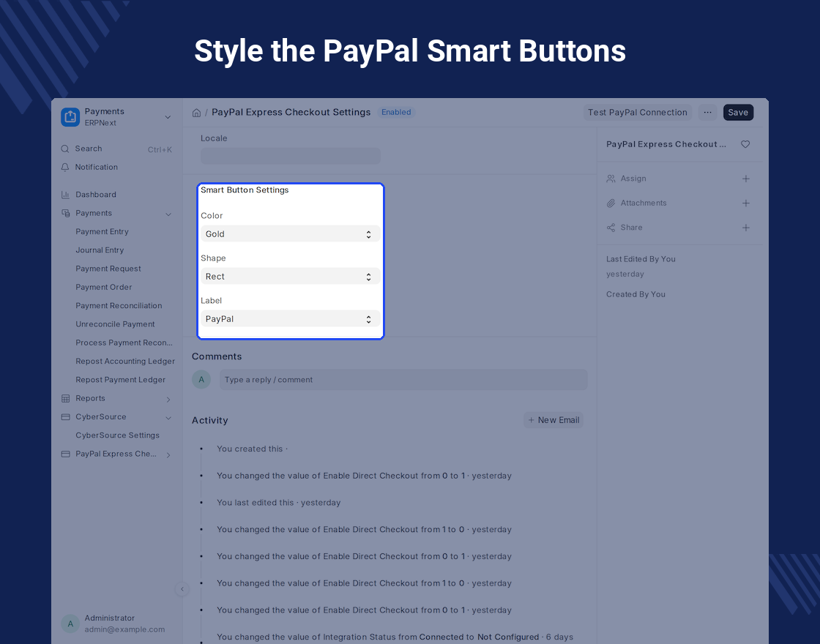820x644 pixels.
Task: Expand the PayPal Express Checkout sidebar chevron
Action: pos(168,454)
